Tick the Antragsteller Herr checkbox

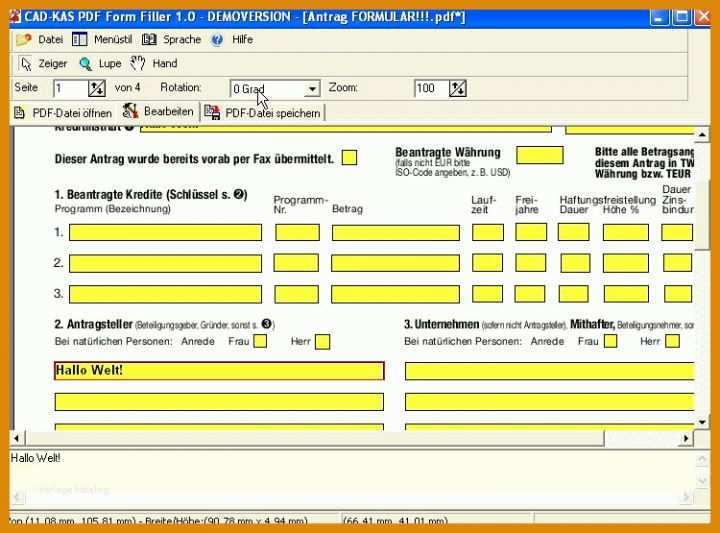(x=322, y=342)
